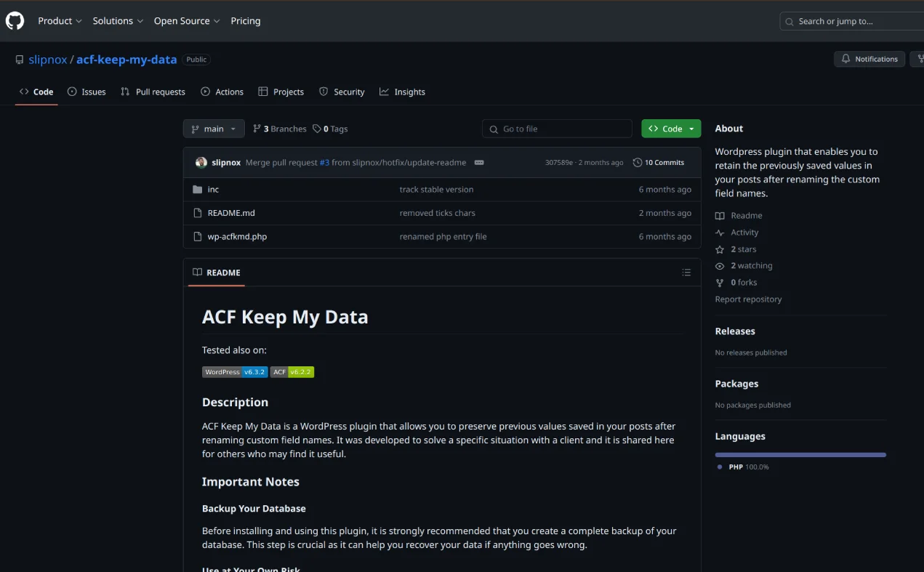Click the GitHub logo icon
Screen dimensions: 924x572
(15, 21)
